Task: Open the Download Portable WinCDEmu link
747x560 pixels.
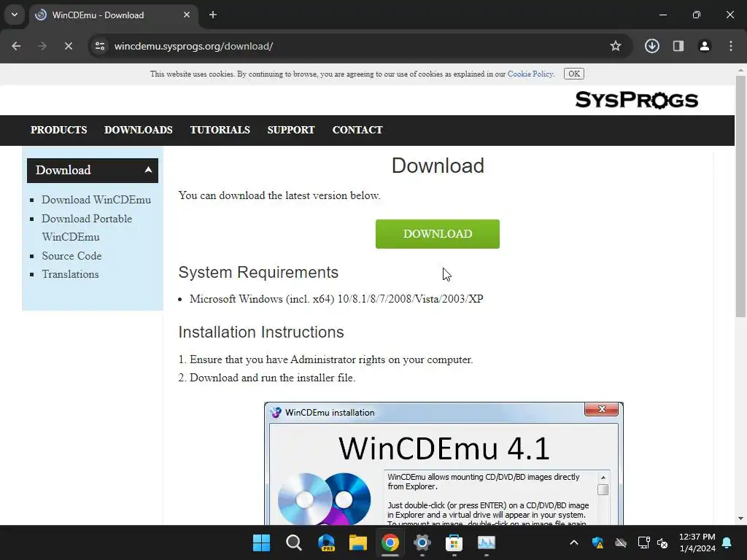Action: coord(87,227)
